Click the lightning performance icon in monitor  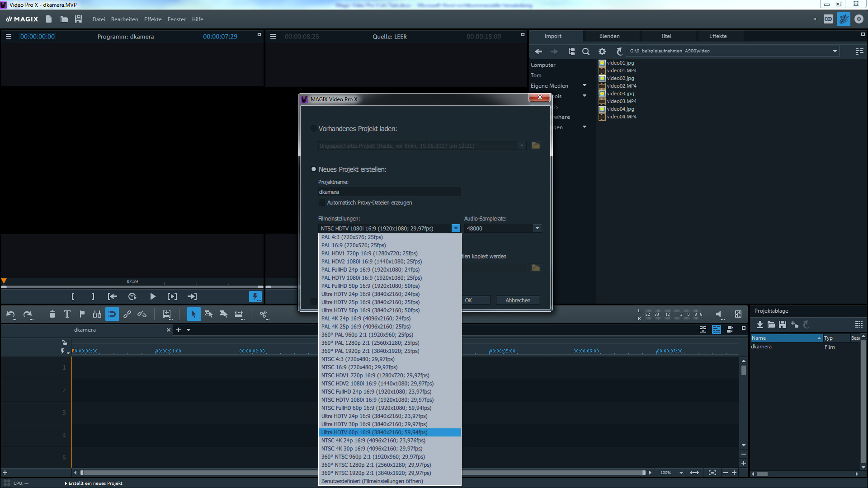(255, 296)
